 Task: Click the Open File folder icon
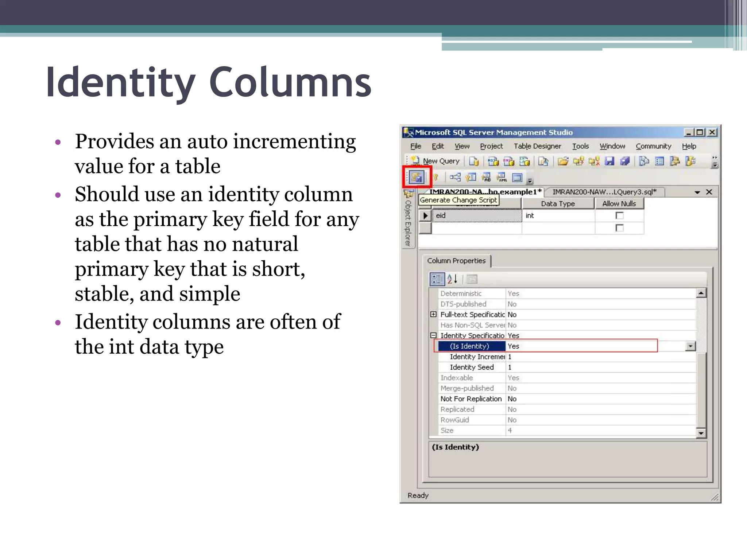(563, 161)
